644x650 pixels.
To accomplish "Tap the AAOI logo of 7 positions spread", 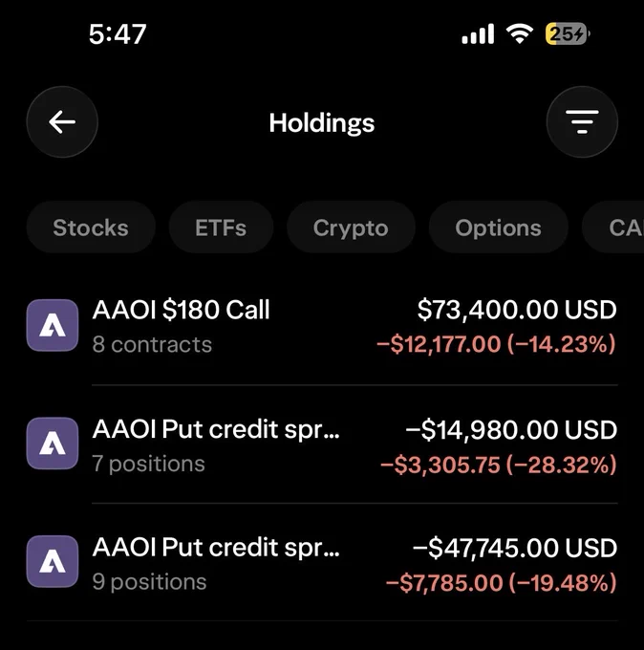I will click(x=53, y=444).
